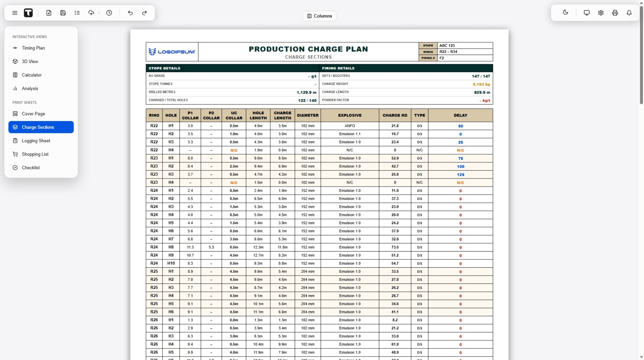The image size is (644, 360).
Task: Click the black T app logo
Action: coord(28,13)
